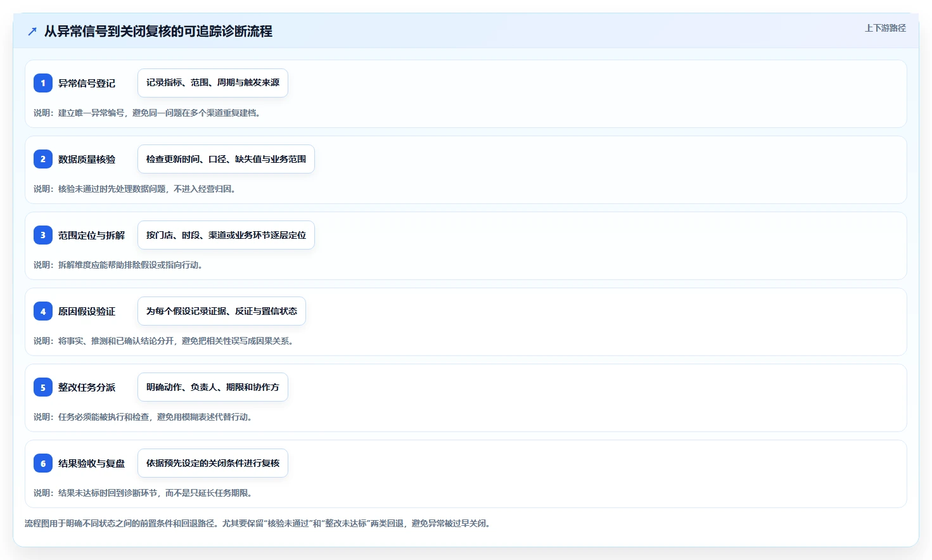Click the 整改任务分派 step title
932x560 pixels.
coord(87,387)
